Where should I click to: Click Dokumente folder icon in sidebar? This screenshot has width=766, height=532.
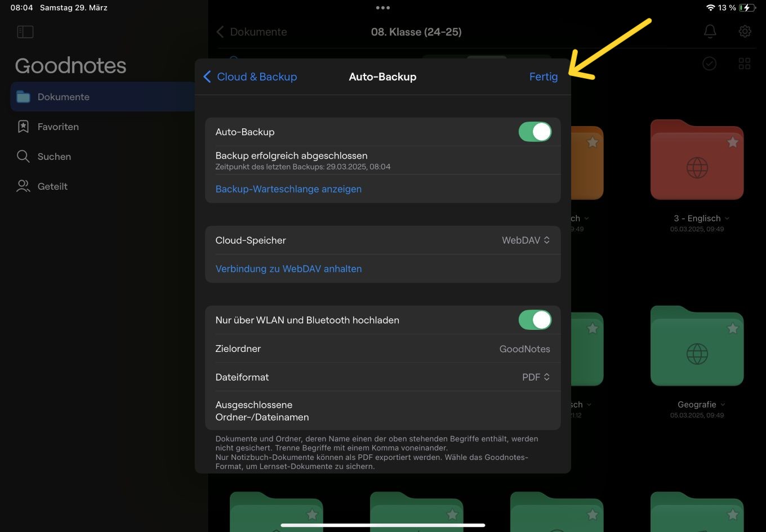(x=23, y=97)
